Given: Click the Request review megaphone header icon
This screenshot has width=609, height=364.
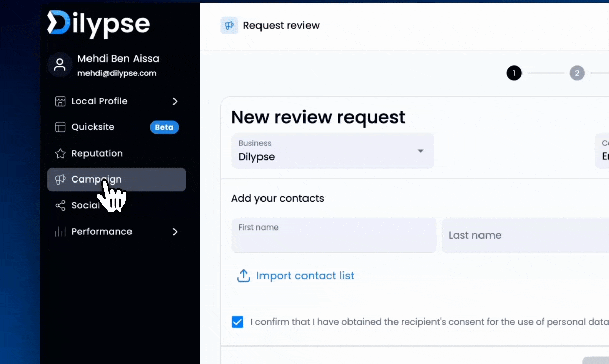Looking at the screenshot, I should [229, 25].
